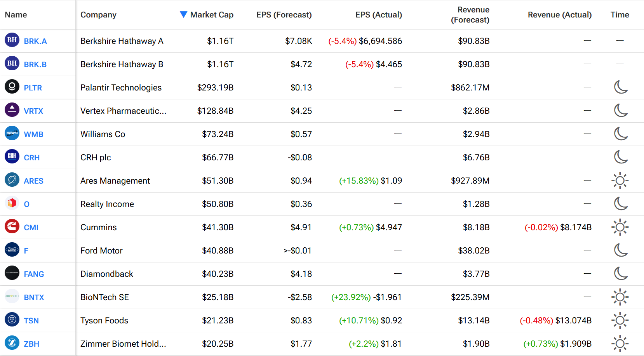The image size is (644, 356).
Task: Click the (+15.83%) $1.09 EPS value
Action: coord(371,181)
